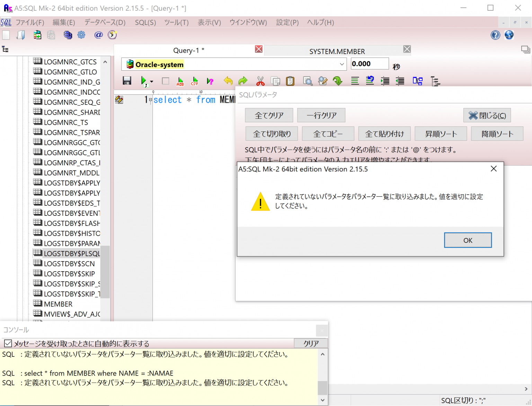Open the Oracle-system connection dropdown

pos(342,64)
